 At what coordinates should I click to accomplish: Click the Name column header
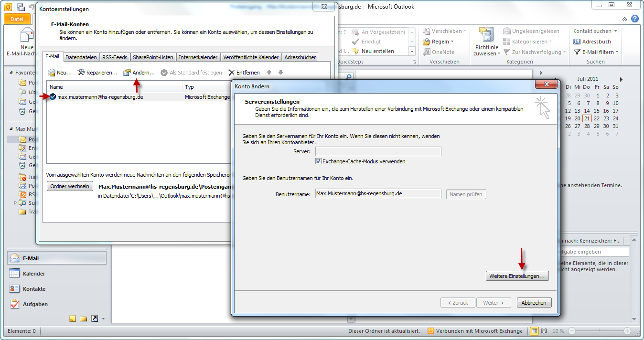[115, 87]
